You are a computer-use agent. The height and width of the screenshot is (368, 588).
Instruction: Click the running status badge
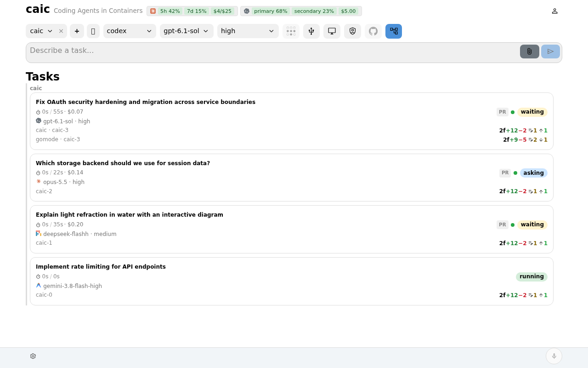pyautogui.click(x=532, y=276)
